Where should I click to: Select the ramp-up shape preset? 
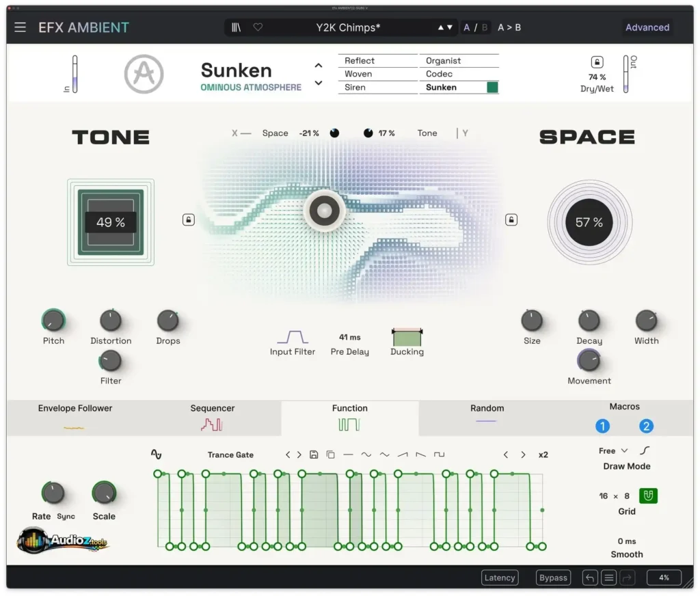coord(402,455)
